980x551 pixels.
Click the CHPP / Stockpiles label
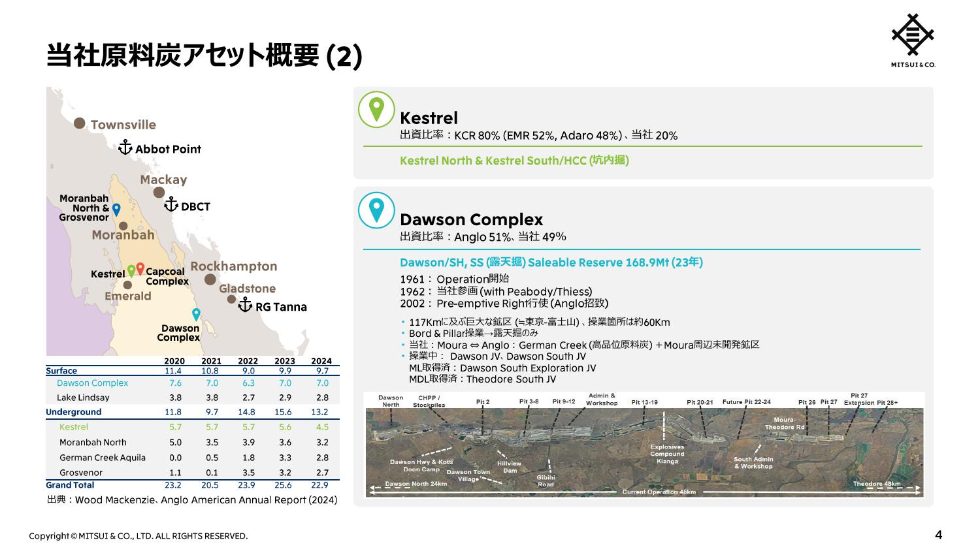point(429,401)
